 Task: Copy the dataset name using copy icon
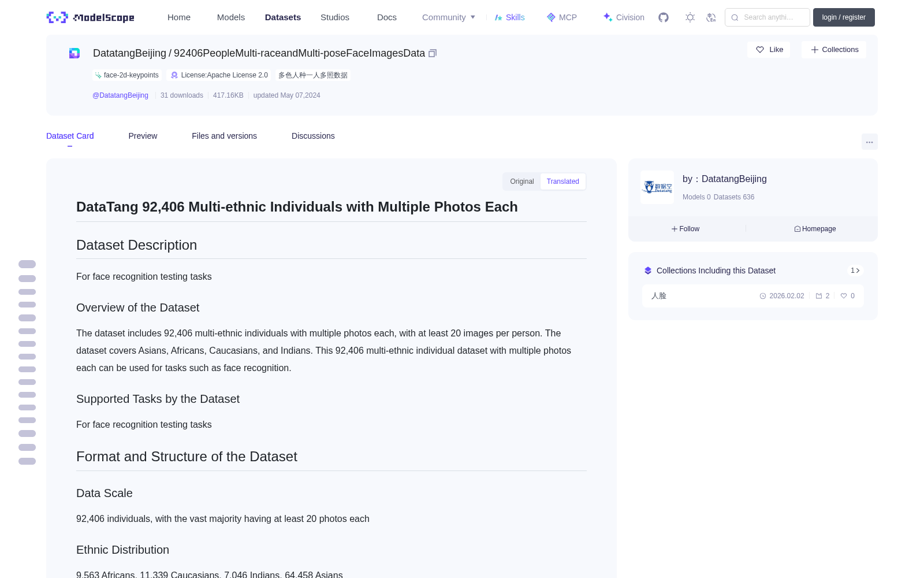coord(433,53)
